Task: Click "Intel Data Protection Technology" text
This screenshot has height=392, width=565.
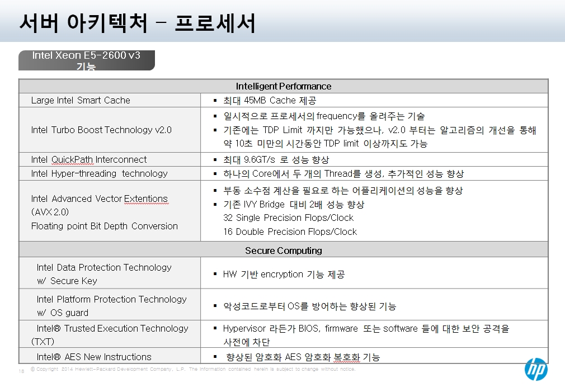Action: click(104, 267)
